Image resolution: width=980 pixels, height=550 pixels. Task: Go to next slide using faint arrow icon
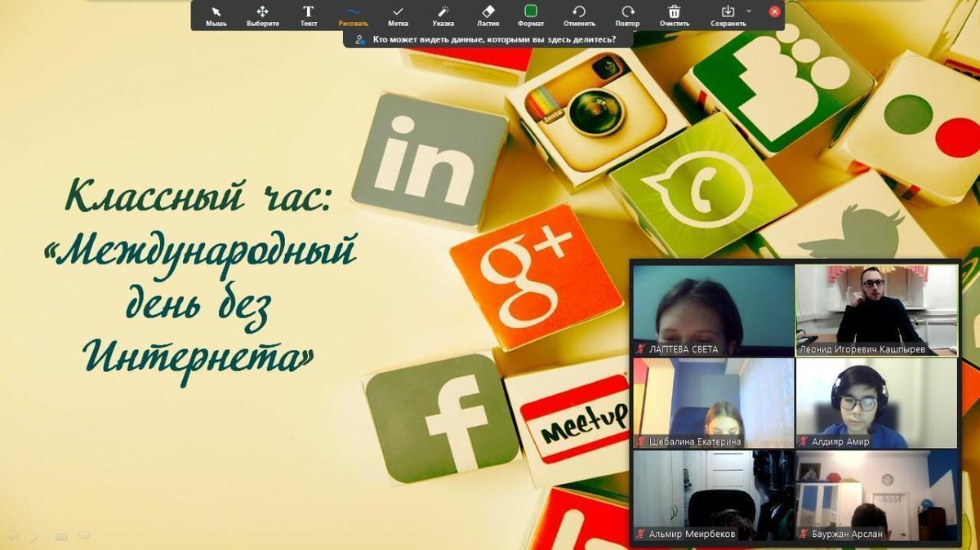pyautogui.click(x=84, y=536)
